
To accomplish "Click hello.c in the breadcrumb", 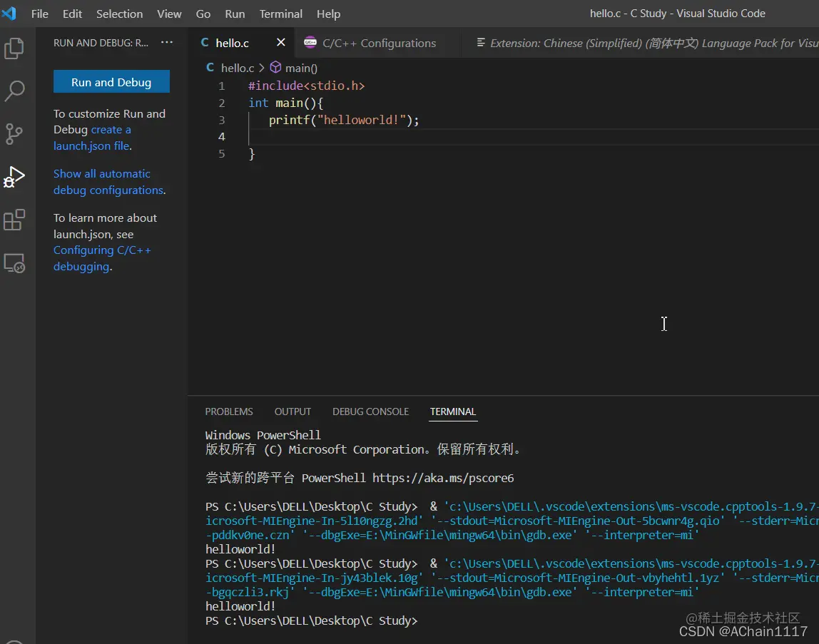I will 237,68.
